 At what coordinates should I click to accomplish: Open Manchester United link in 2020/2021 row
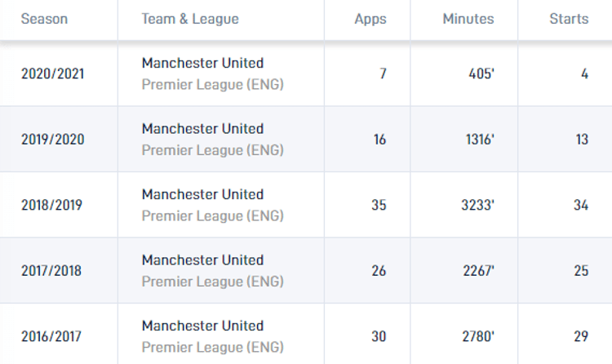202,63
